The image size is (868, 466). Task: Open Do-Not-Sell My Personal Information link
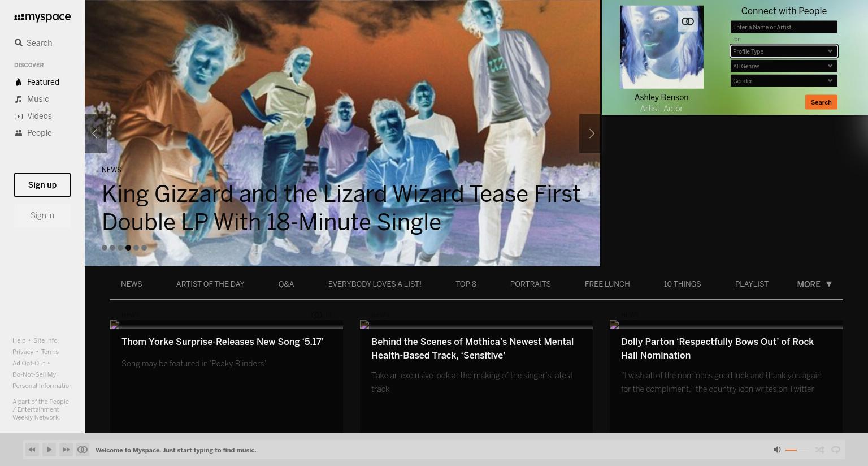point(42,380)
